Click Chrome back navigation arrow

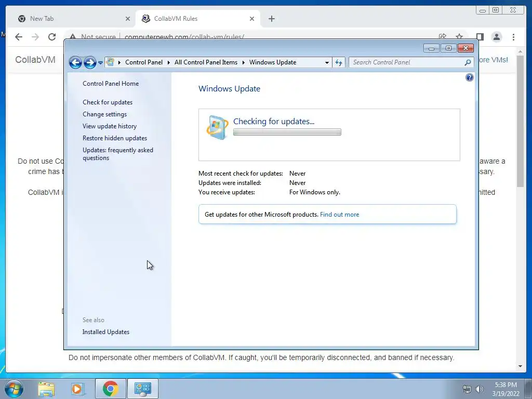coord(19,37)
